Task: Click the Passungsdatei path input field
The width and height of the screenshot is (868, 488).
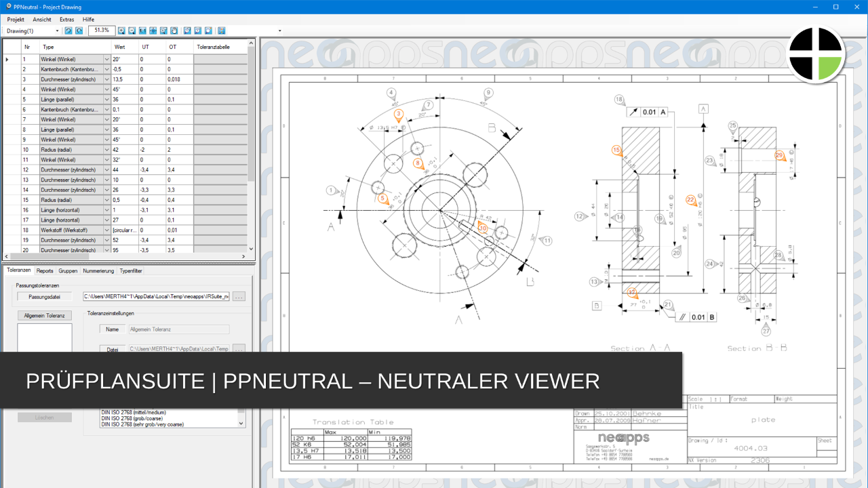Action: 157,296
